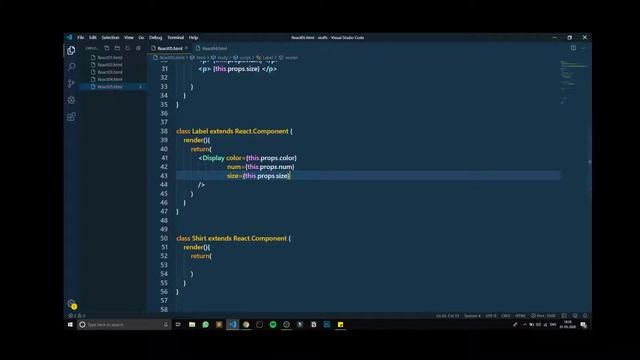Open the Source Control view
This screenshot has height=360, width=640.
coord(71,83)
